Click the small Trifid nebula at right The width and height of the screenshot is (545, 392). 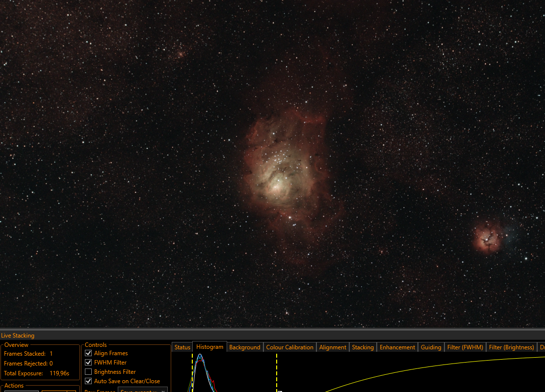(x=488, y=237)
